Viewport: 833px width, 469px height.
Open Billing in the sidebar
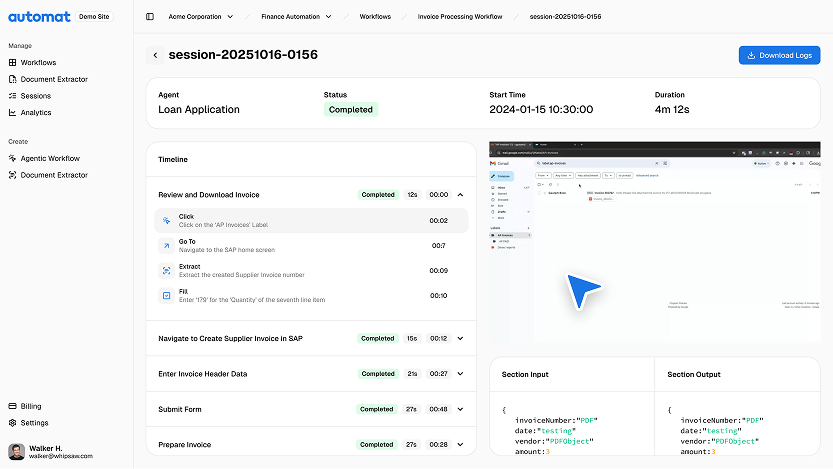click(x=31, y=406)
